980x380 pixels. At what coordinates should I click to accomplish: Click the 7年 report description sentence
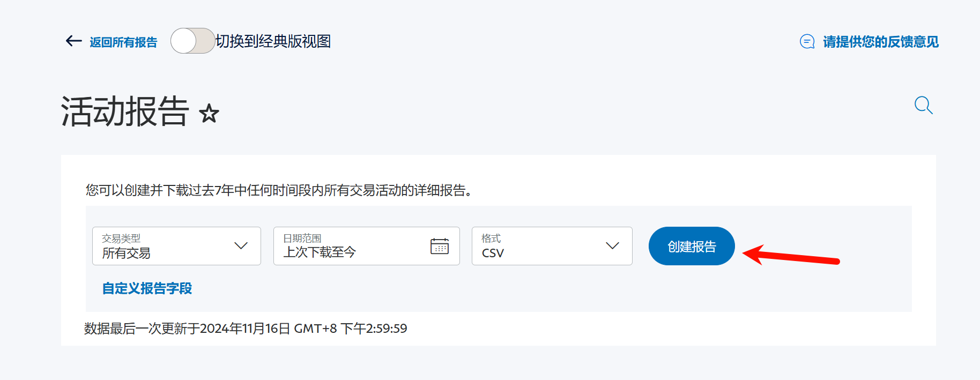click(x=279, y=190)
